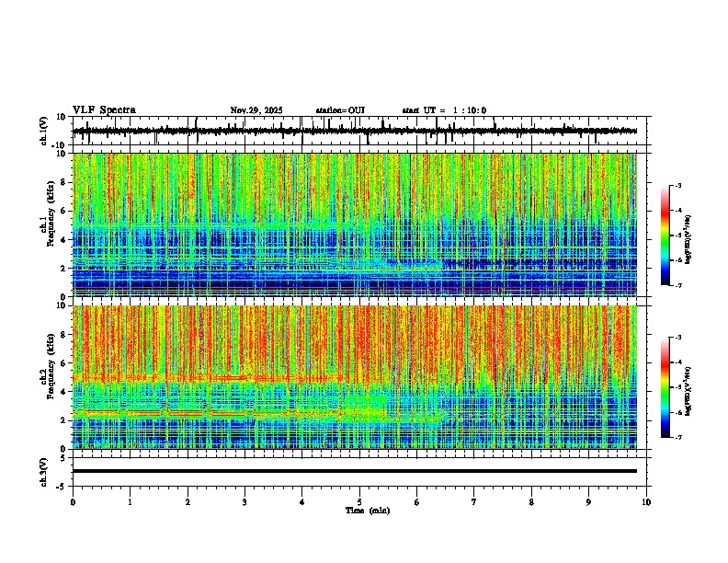The width and height of the screenshot is (728, 563).
Task: Click the "ch.3(V)" axis label
Action: click(x=44, y=472)
